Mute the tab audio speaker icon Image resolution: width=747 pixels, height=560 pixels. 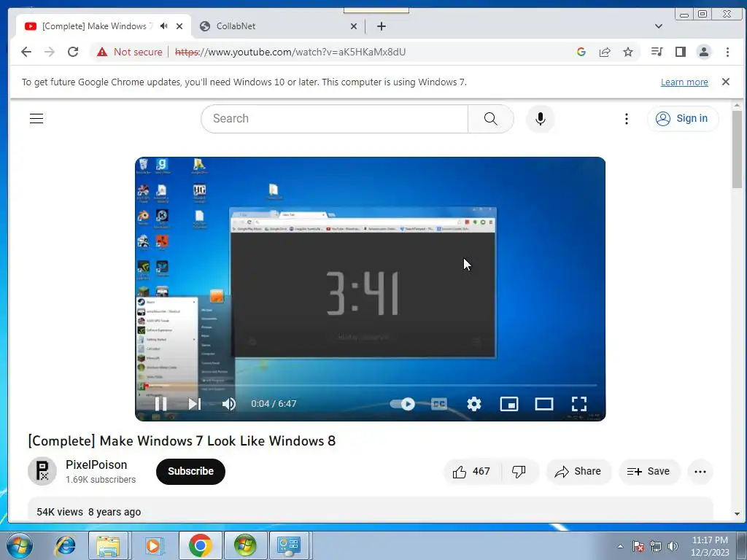tap(164, 26)
